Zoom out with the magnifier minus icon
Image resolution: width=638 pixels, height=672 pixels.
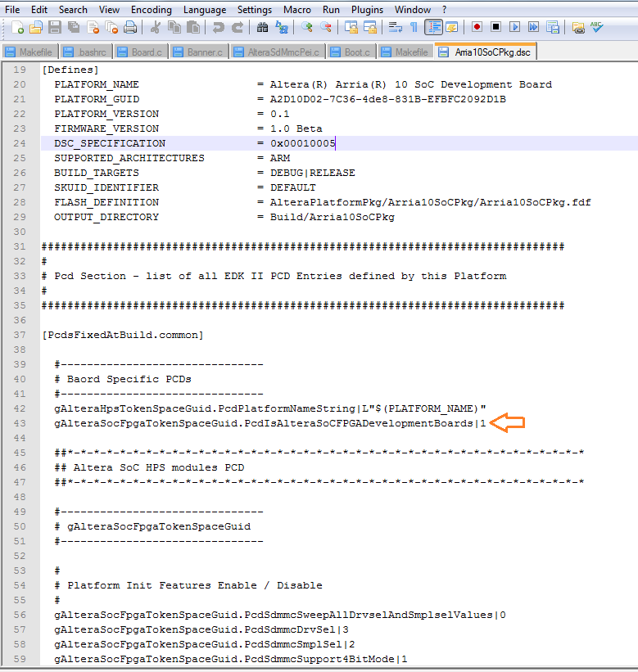point(325,28)
